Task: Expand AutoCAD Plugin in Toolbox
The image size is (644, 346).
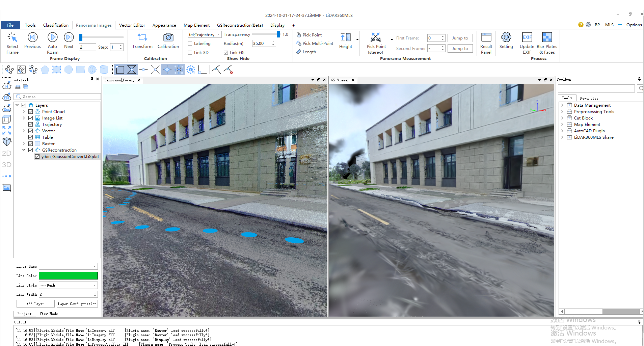Action: click(562, 131)
